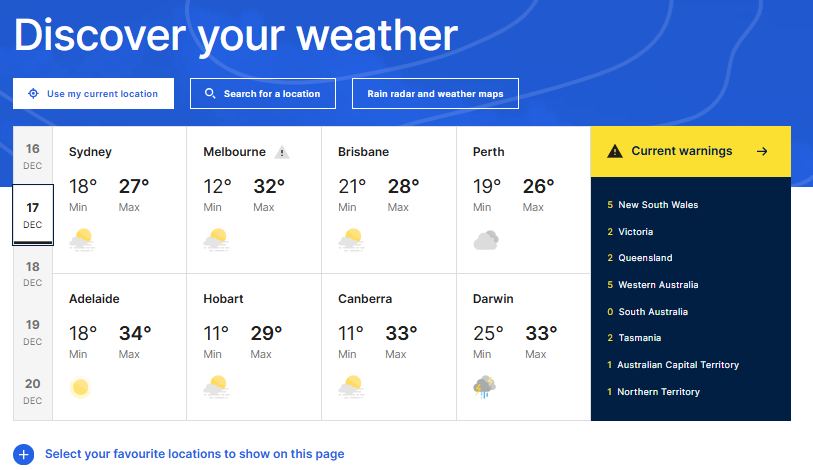The width and height of the screenshot is (813, 470).
Task: Click Perth's cloudy weather icon
Action: (x=486, y=240)
